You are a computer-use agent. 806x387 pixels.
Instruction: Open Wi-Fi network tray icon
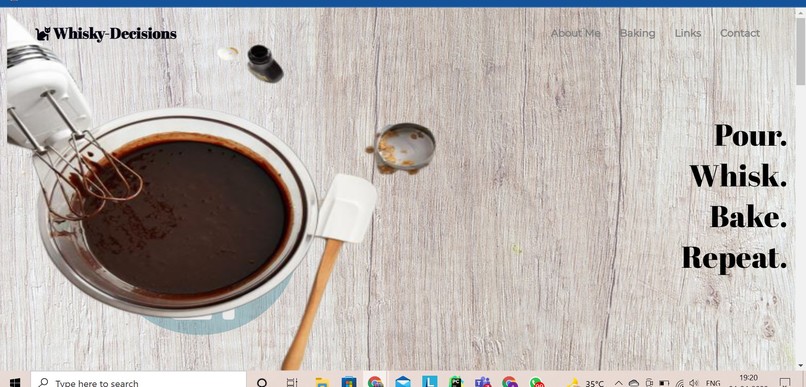pos(679,383)
